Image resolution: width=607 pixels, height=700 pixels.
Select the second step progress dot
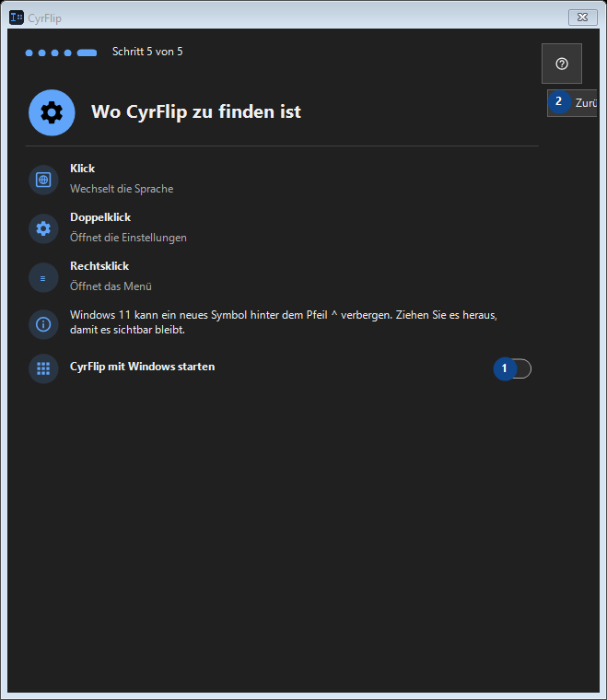tap(42, 52)
